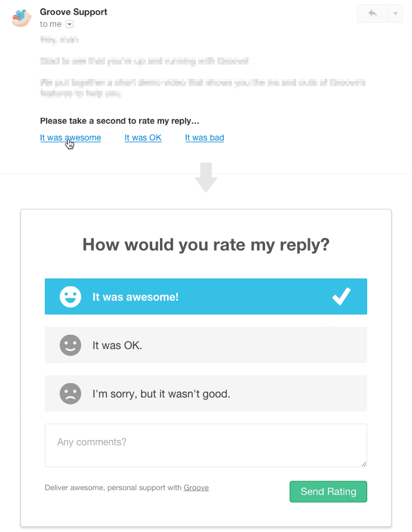
Task: Click the white checkmark on awesome rating
Action: point(342,296)
